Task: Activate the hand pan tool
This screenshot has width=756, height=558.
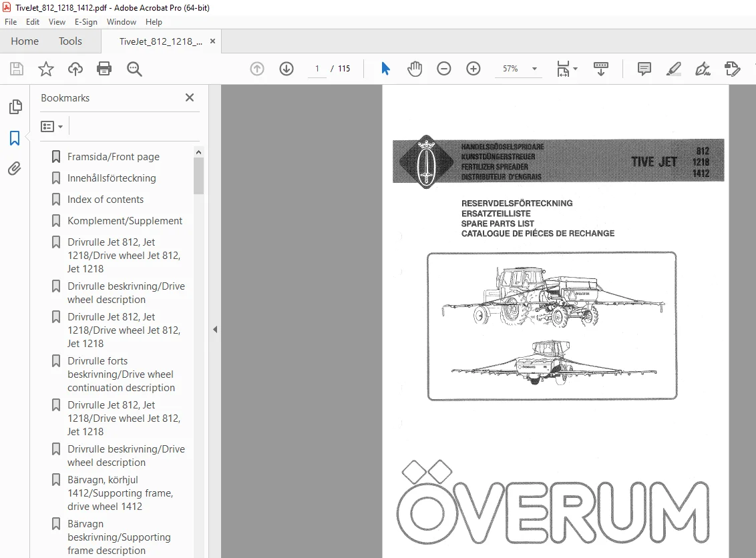Action: [x=415, y=69]
